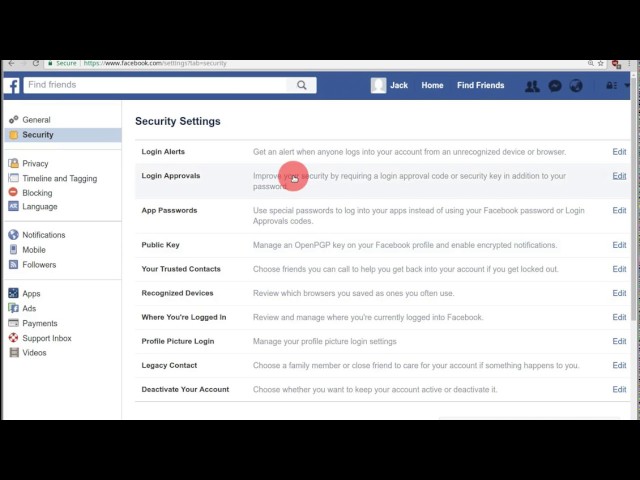Go to Home in header
Image resolution: width=640 pixels, height=480 pixels.
[x=432, y=85]
